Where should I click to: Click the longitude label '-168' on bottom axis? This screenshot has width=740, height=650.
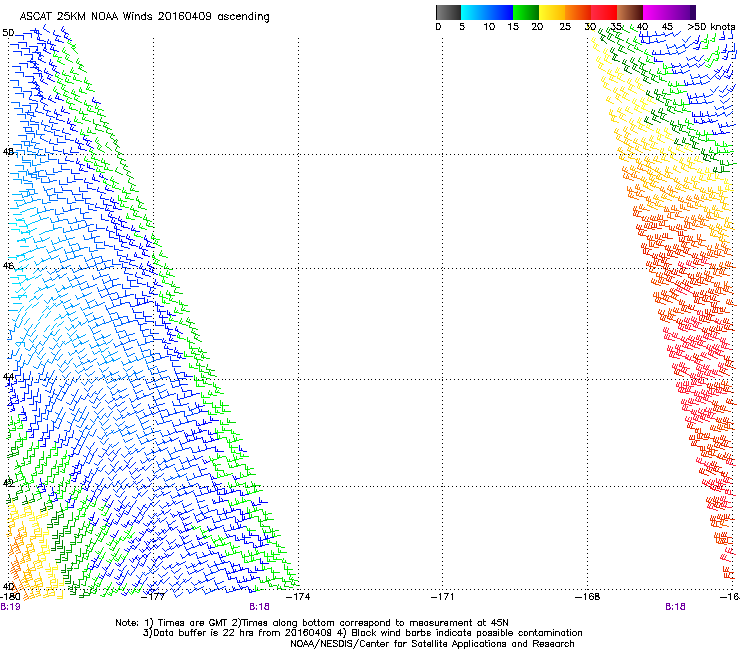588,597
